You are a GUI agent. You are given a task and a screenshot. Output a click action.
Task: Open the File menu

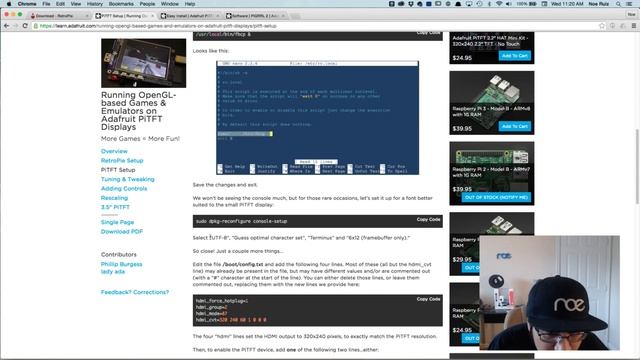point(46,4)
